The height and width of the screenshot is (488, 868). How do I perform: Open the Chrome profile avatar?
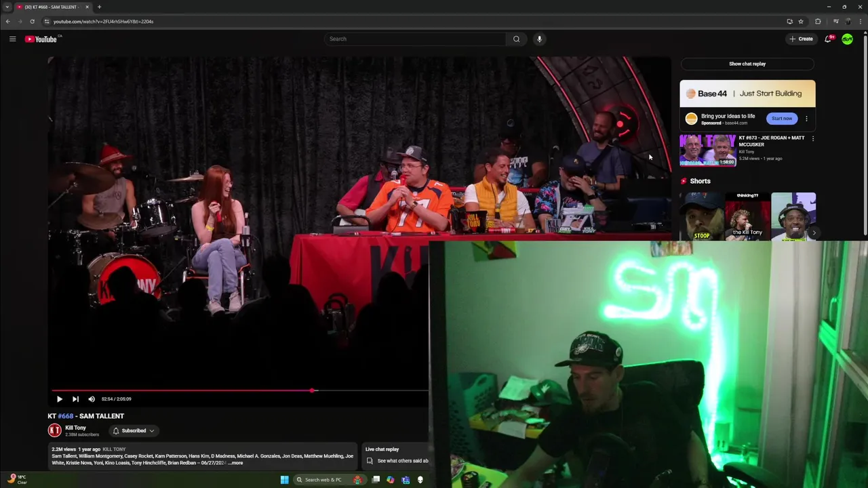coord(848,21)
